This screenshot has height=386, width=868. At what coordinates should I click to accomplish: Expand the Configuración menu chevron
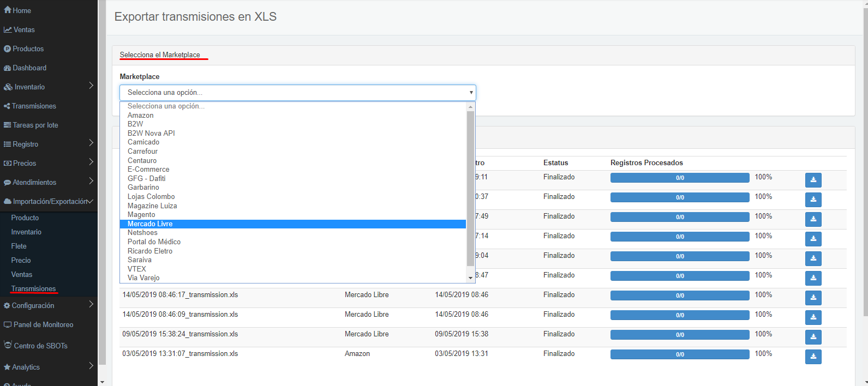tap(91, 304)
